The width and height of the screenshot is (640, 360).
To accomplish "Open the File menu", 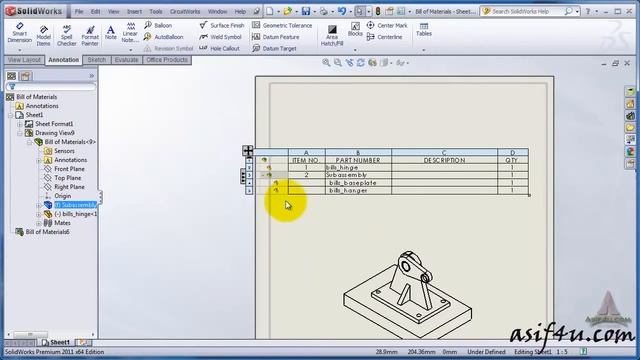I will click(79, 11).
